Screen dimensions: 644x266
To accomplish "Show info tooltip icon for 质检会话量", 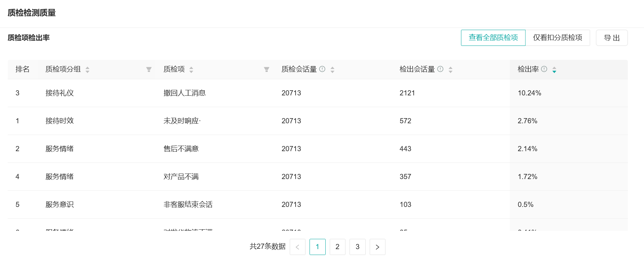I will pyautogui.click(x=322, y=69).
